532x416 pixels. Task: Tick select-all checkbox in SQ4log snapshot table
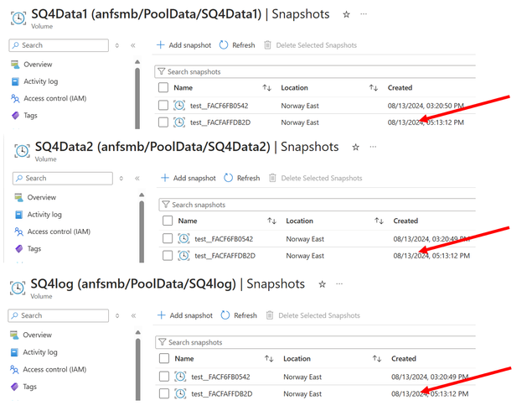coord(164,358)
